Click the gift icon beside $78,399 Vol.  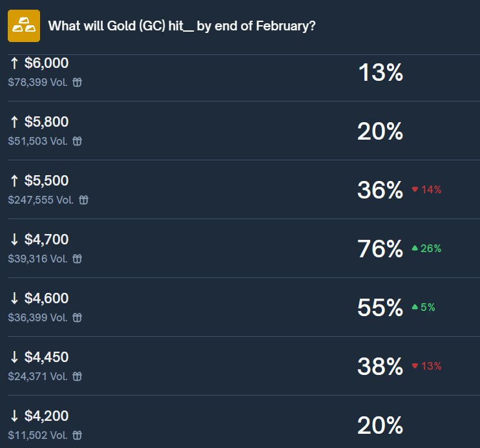click(77, 82)
